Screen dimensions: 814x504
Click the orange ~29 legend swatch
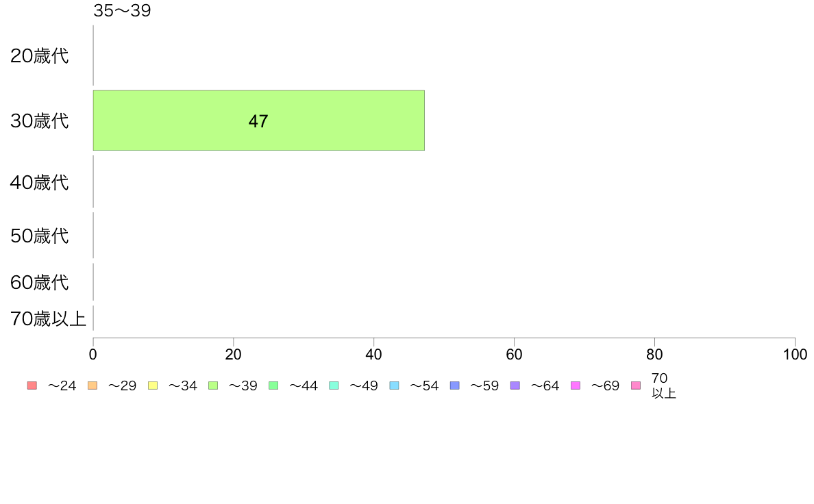coord(92,386)
